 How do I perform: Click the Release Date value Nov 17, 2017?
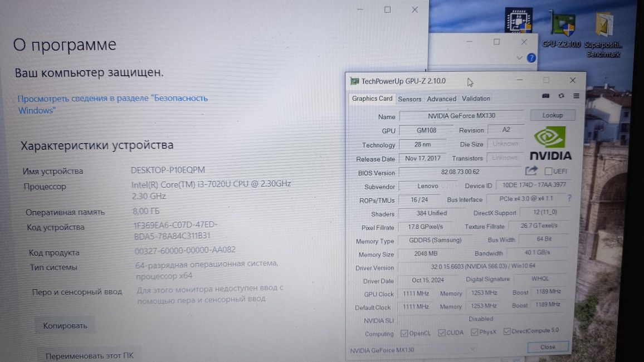pyautogui.click(x=423, y=158)
